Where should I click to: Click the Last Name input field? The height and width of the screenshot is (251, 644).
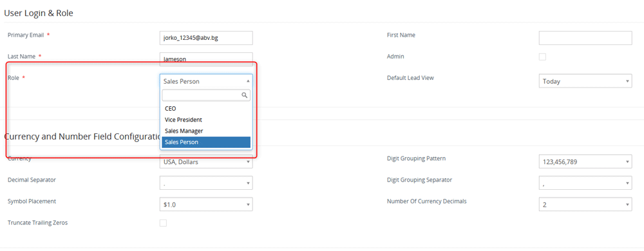point(206,59)
